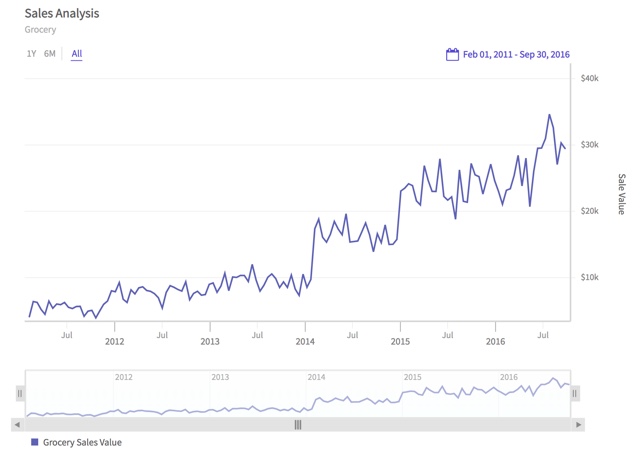Image resolution: width=643 pixels, height=464 pixels.
Task: Click the scrollbar right arrow
Action: 579,425
